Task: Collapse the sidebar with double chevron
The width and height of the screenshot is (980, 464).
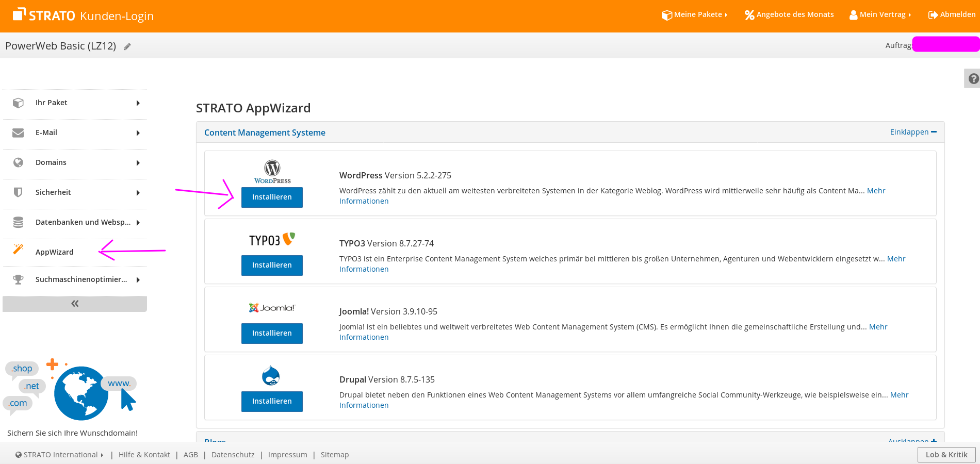Action: pyautogui.click(x=75, y=304)
